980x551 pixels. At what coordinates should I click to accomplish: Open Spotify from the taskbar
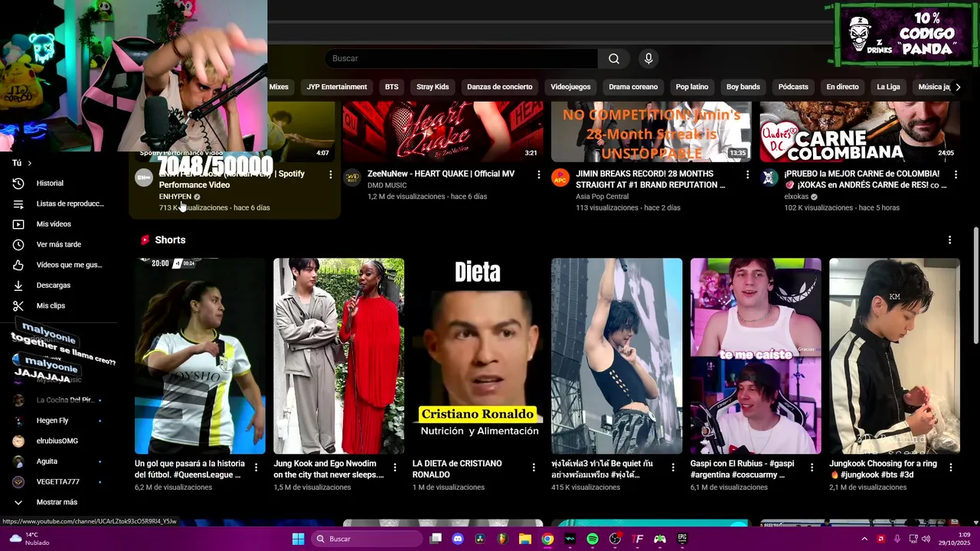[x=593, y=540]
